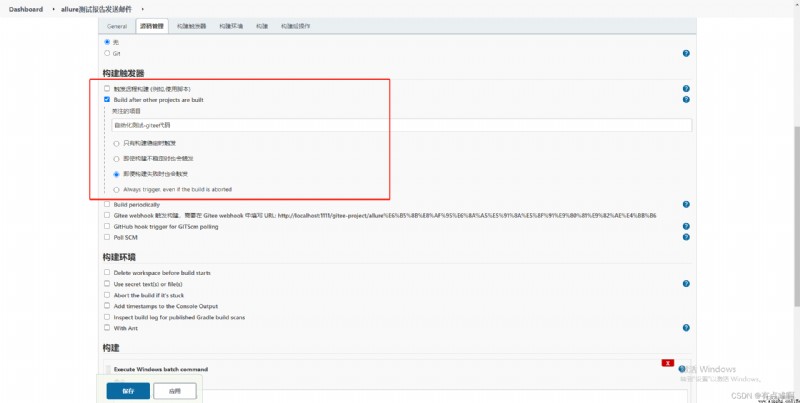This screenshot has width=800, height=403.
Task: Check Add timestamps to the Console Output
Action: [107, 306]
